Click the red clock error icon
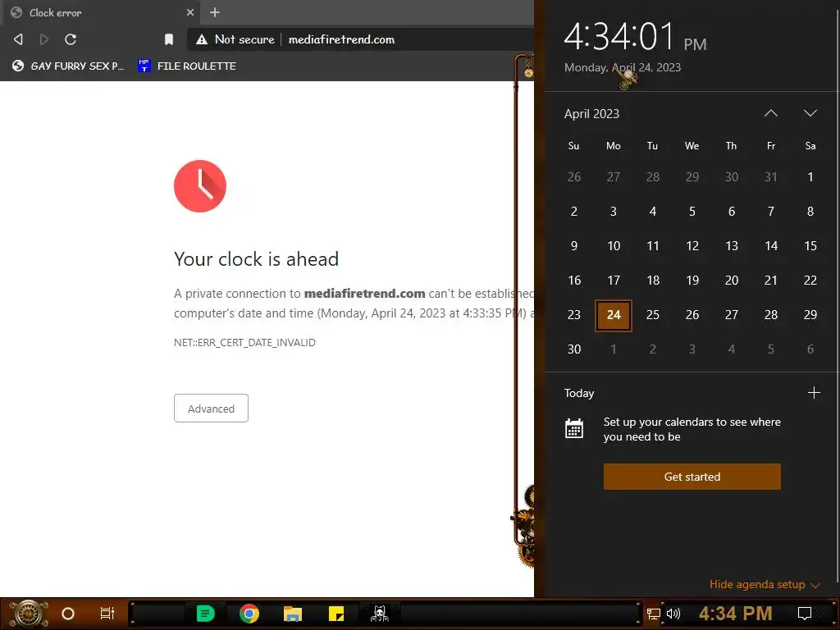The image size is (840, 630). pos(200,186)
